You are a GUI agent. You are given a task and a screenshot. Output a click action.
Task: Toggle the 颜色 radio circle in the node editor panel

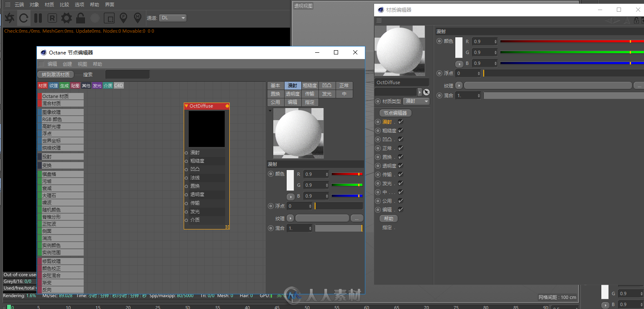tap(271, 174)
